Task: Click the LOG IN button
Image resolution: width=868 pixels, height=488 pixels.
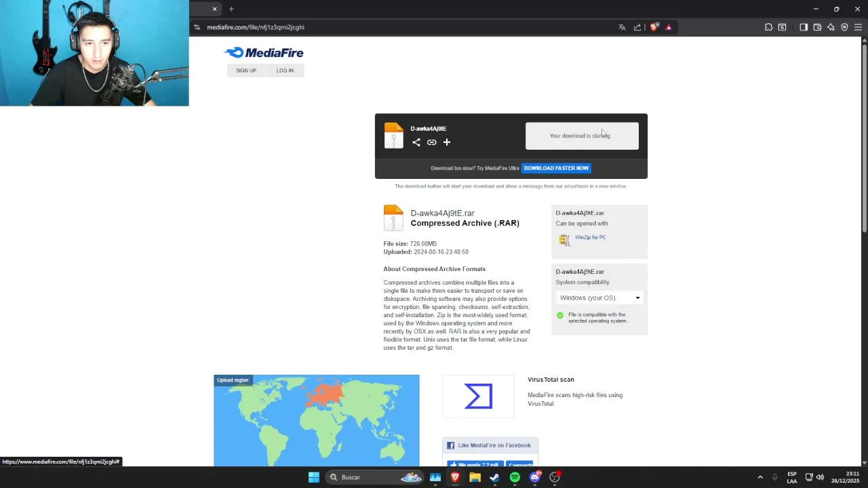Action: coord(285,70)
